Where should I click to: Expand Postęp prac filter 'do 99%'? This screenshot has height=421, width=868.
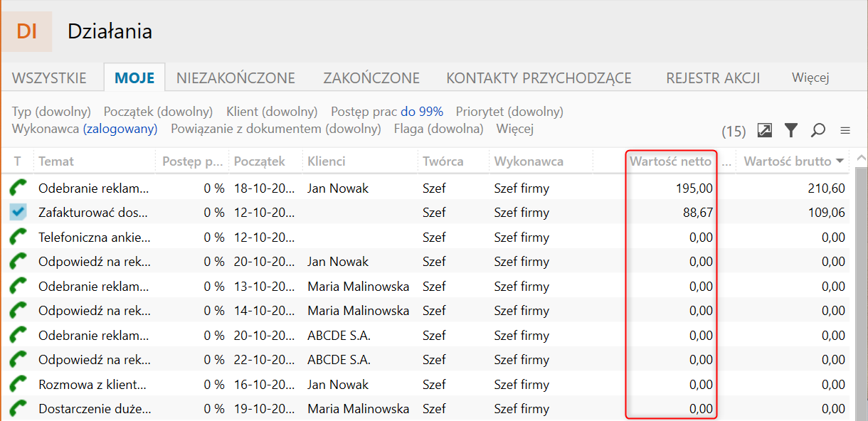(422, 112)
